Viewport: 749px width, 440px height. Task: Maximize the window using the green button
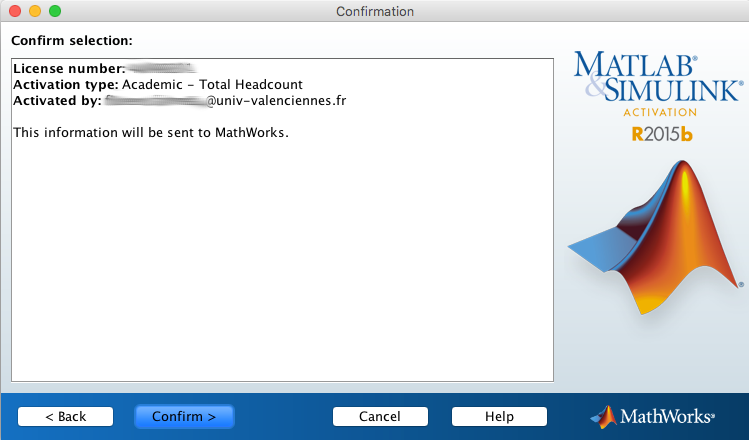point(54,11)
